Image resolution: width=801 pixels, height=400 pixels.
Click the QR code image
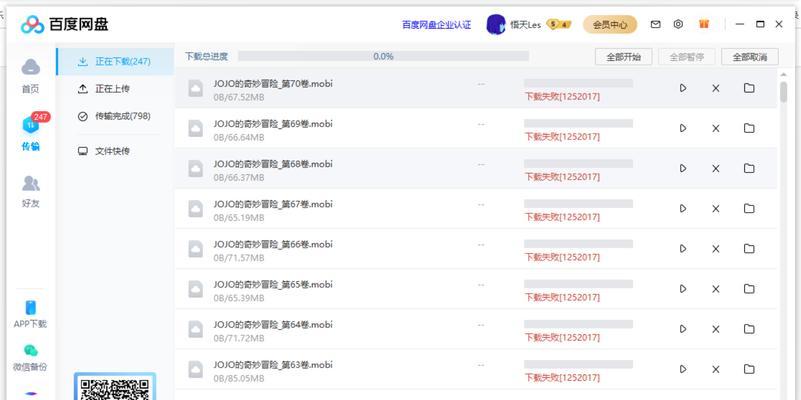pos(115,388)
